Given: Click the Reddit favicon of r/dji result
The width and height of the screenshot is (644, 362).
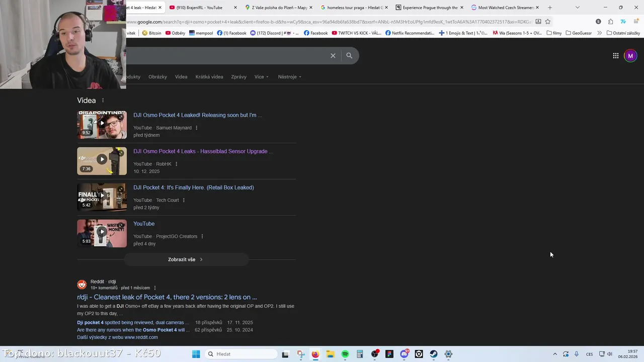Looking at the screenshot, I should 82,285.
